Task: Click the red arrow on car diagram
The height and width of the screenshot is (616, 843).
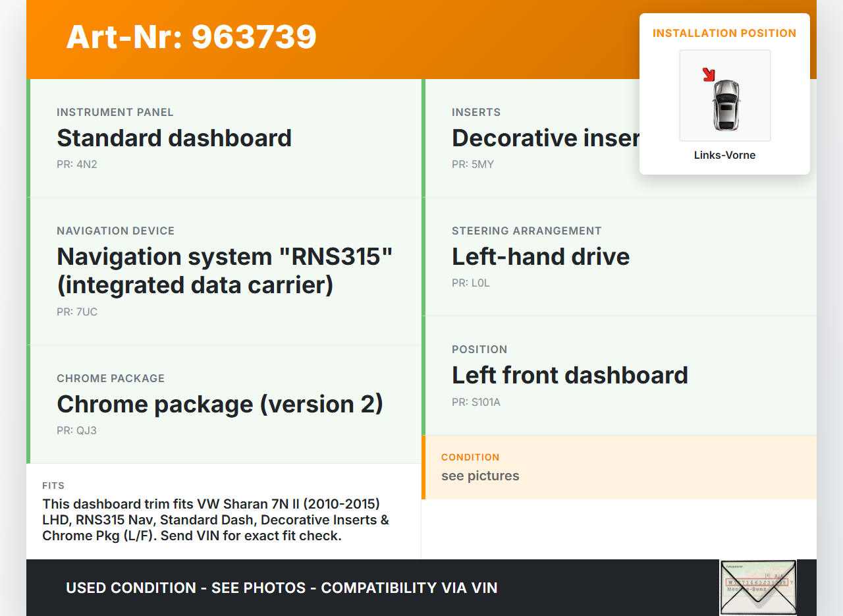Action: click(709, 74)
